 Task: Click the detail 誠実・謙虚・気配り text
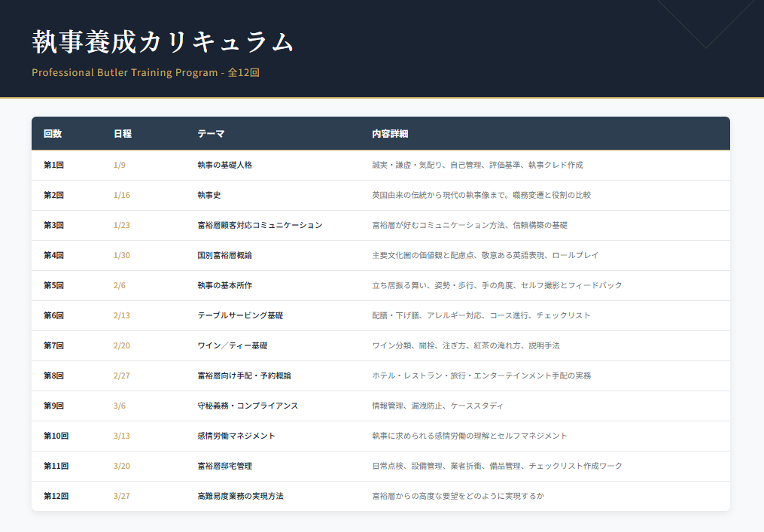pos(477,165)
